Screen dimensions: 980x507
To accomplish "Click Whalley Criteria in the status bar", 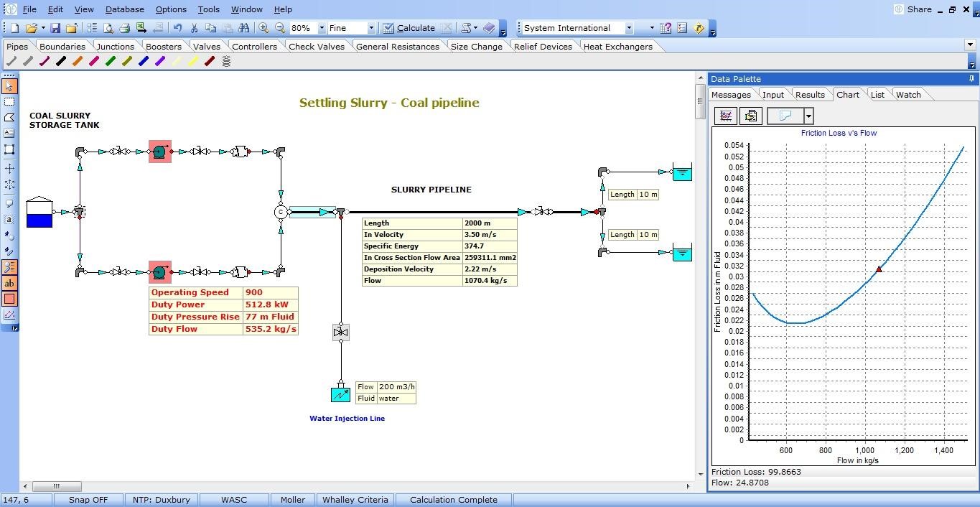I will coord(355,499).
